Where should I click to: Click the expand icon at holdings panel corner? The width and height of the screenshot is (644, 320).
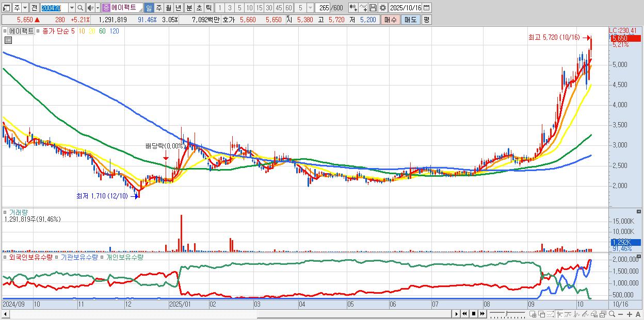click(x=639, y=256)
